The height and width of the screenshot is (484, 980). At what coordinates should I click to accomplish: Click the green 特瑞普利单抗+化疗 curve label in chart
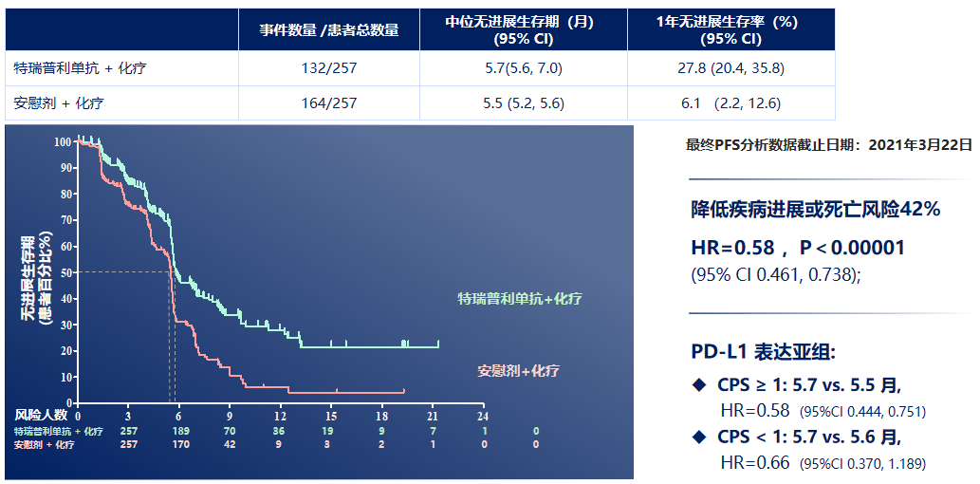pos(520,299)
